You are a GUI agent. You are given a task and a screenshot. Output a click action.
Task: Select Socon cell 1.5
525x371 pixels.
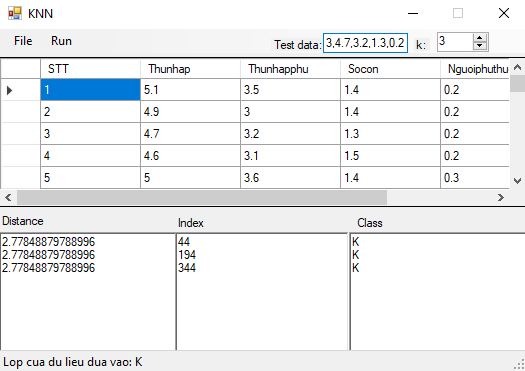390,156
